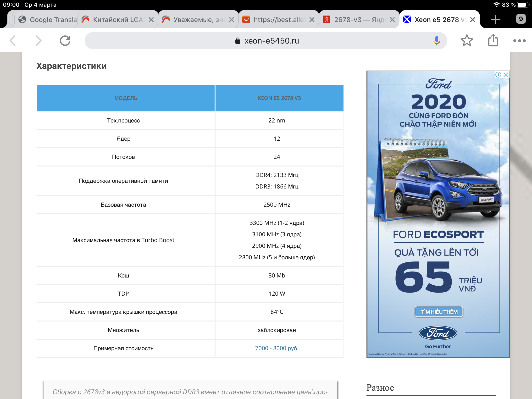Image resolution: width=532 pixels, height=399 pixels.
Task: Open the 2678-v3 Яндекс tab
Action: 356,19
